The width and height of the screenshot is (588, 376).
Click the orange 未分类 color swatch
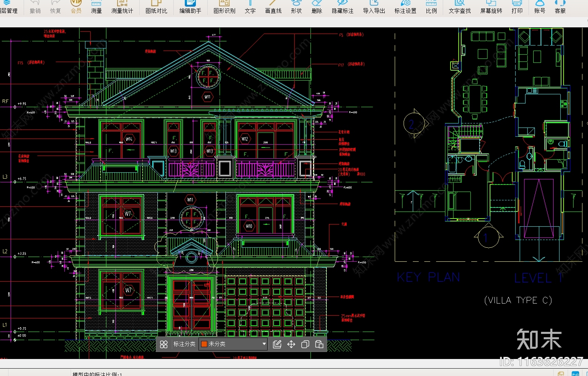204,344
